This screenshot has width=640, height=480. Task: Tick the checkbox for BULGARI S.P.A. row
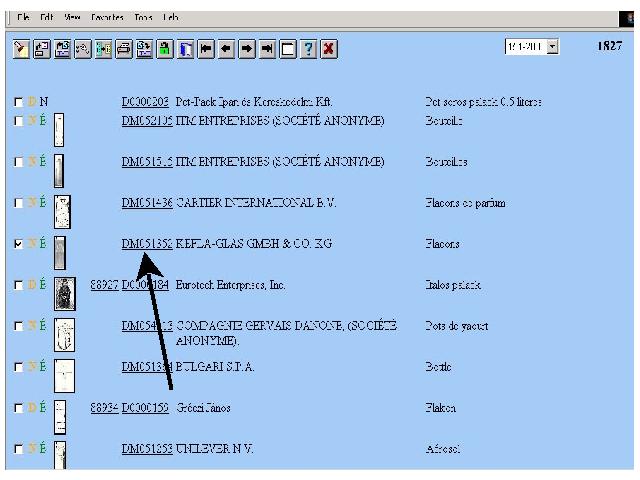pyautogui.click(x=18, y=367)
